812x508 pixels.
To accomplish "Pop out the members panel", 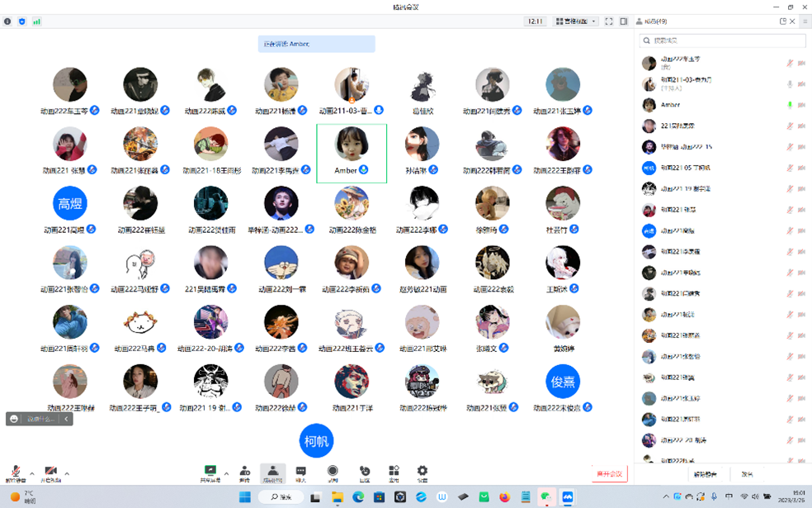I will click(x=782, y=21).
